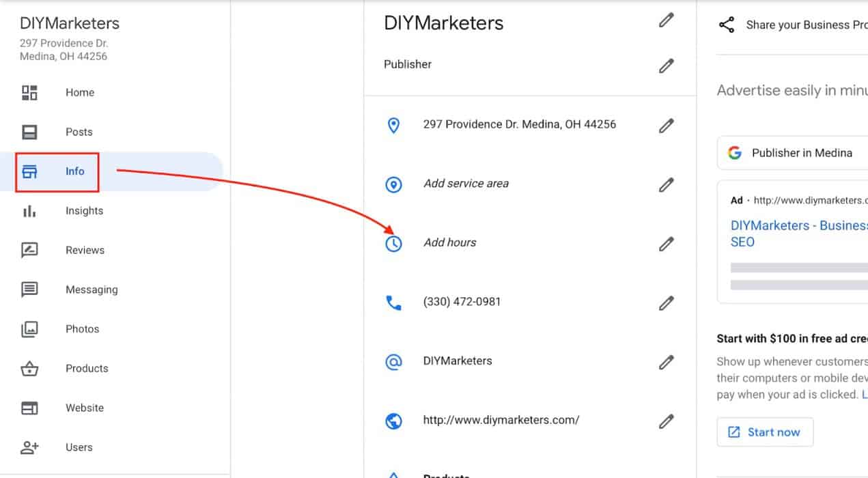Open Users in the sidebar menu
868x478 pixels.
79,447
